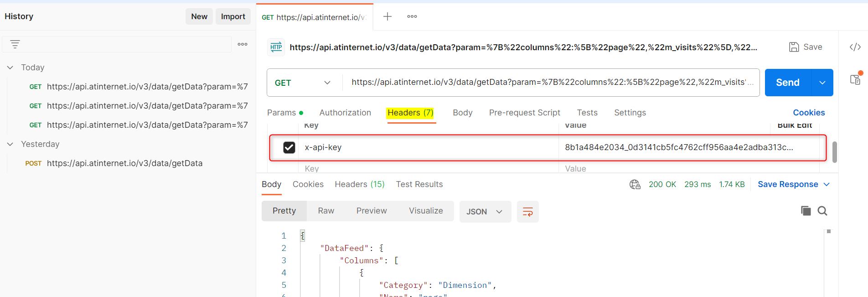Collapse the Yesterday history group
Image resolution: width=868 pixels, height=297 pixels.
[10, 144]
